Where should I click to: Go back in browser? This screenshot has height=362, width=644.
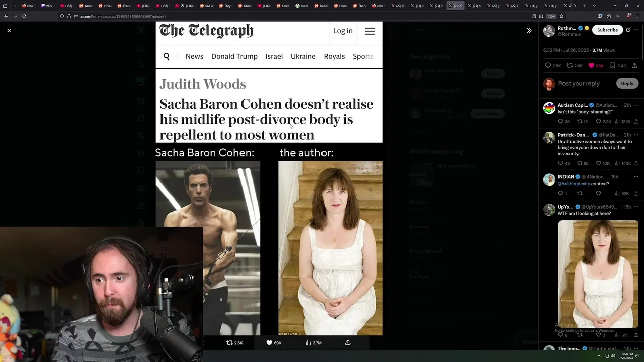point(6,16)
